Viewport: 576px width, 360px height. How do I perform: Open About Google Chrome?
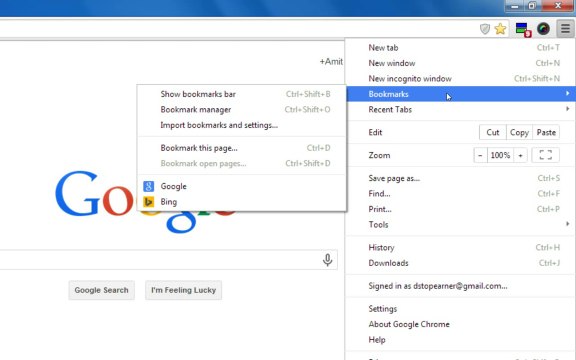460,324
